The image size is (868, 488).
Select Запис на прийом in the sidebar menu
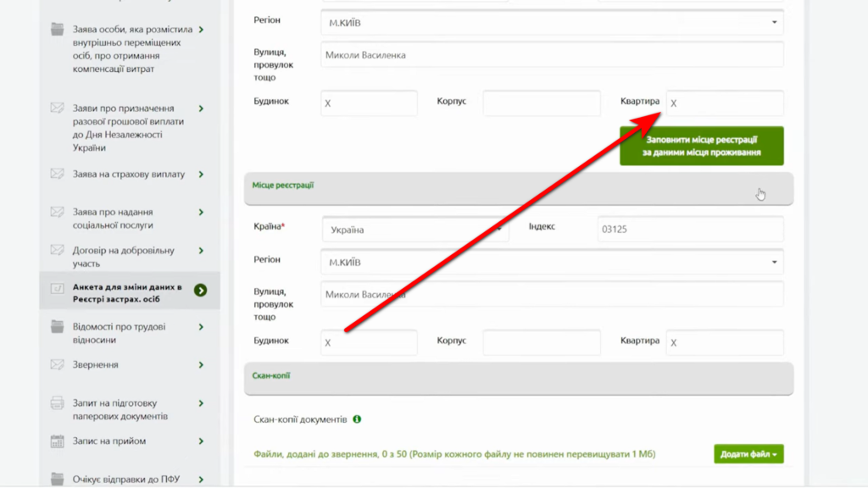[109, 441]
